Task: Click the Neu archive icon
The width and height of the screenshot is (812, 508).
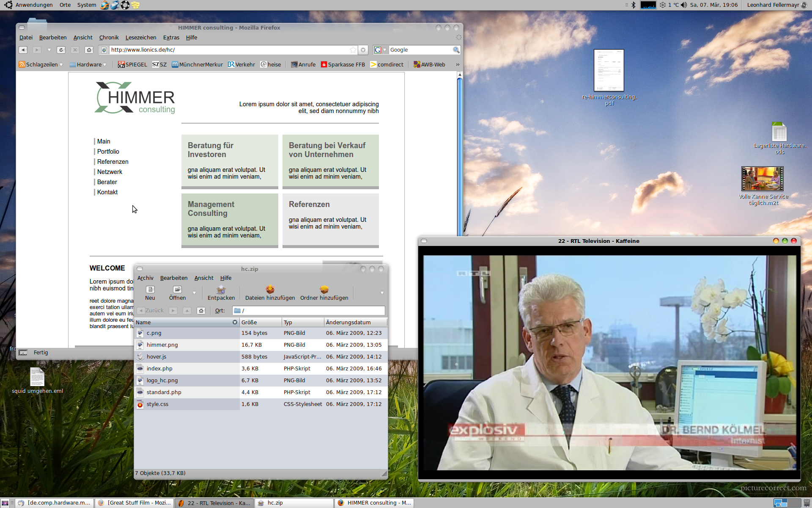Action: click(x=150, y=290)
